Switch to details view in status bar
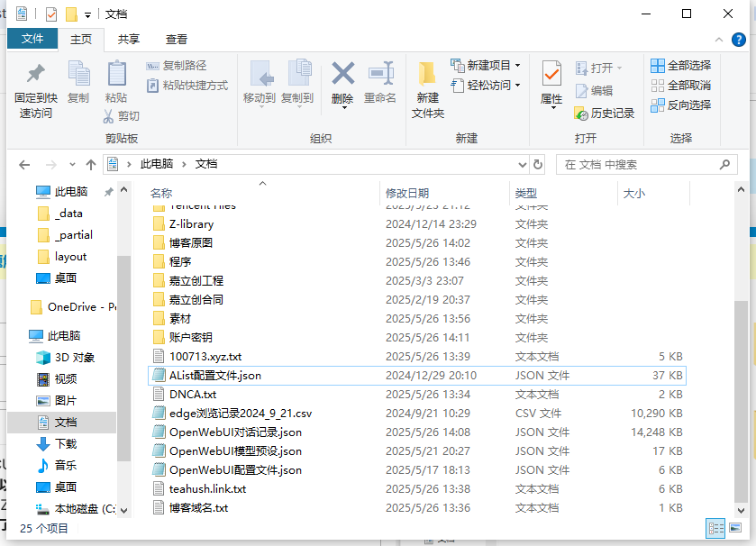756x546 pixels. [716, 529]
